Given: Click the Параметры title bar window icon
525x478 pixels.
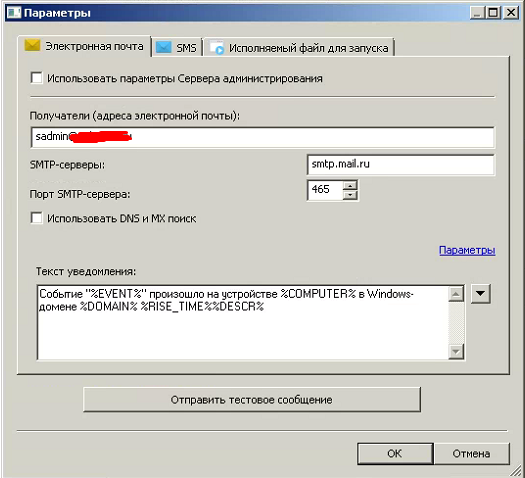Looking at the screenshot, I should (x=14, y=12).
